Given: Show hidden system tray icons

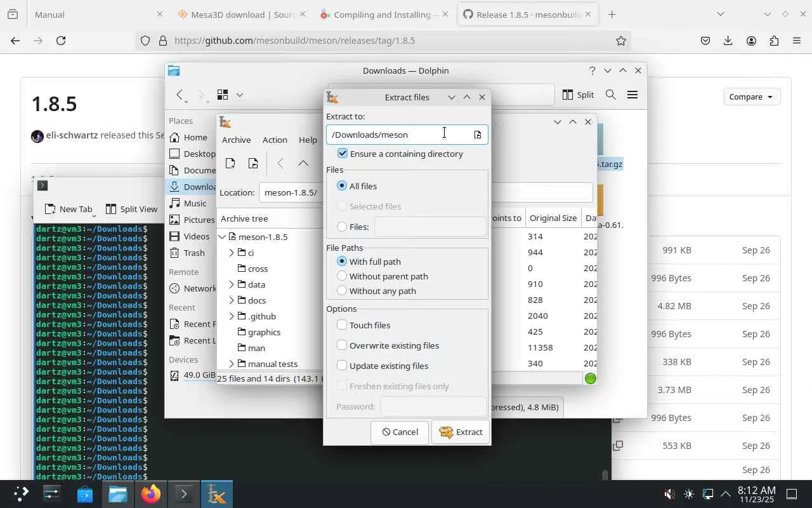Looking at the screenshot, I should click(726, 494).
